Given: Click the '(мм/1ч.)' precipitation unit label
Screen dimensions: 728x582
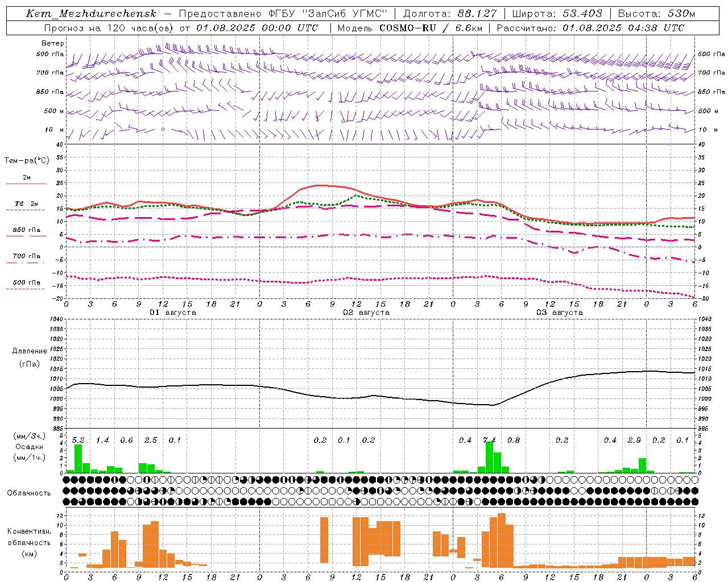Looking at the screenshot, I should [x=30, y=458].
